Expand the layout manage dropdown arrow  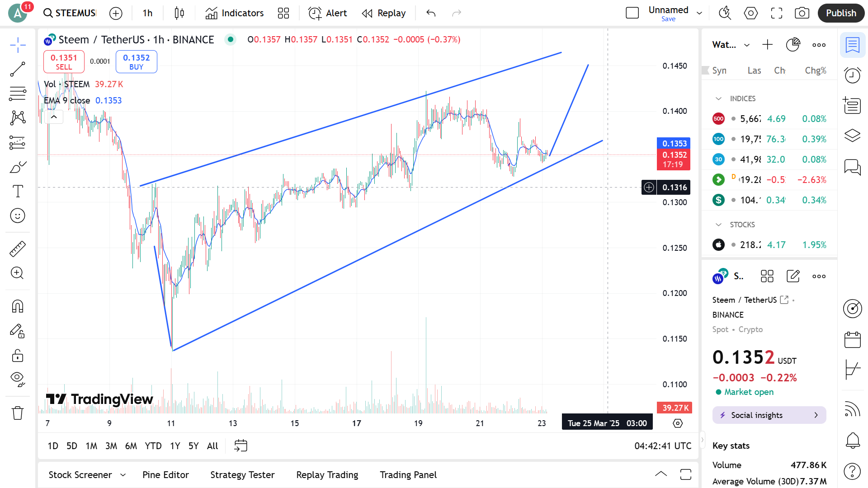699,13
